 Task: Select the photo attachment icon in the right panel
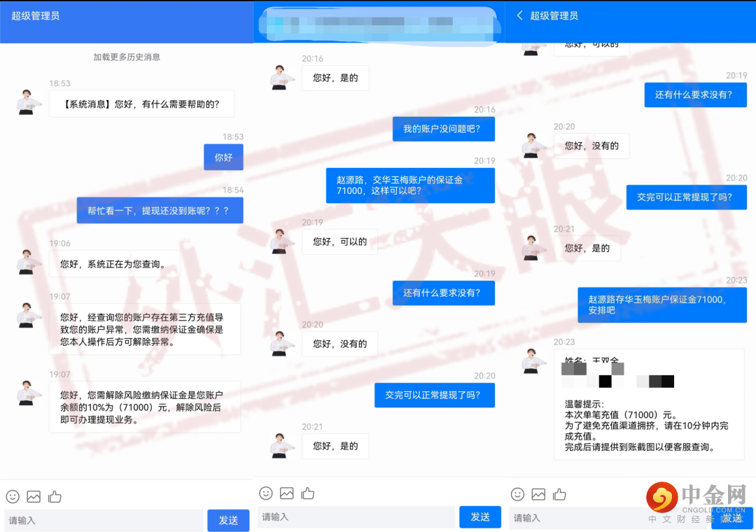coord(538,494)
